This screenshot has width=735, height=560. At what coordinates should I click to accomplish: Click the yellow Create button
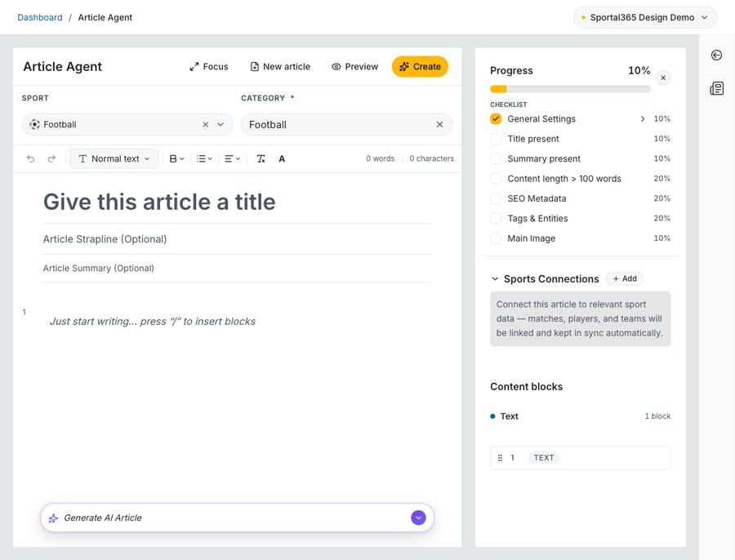pos(420,67)
